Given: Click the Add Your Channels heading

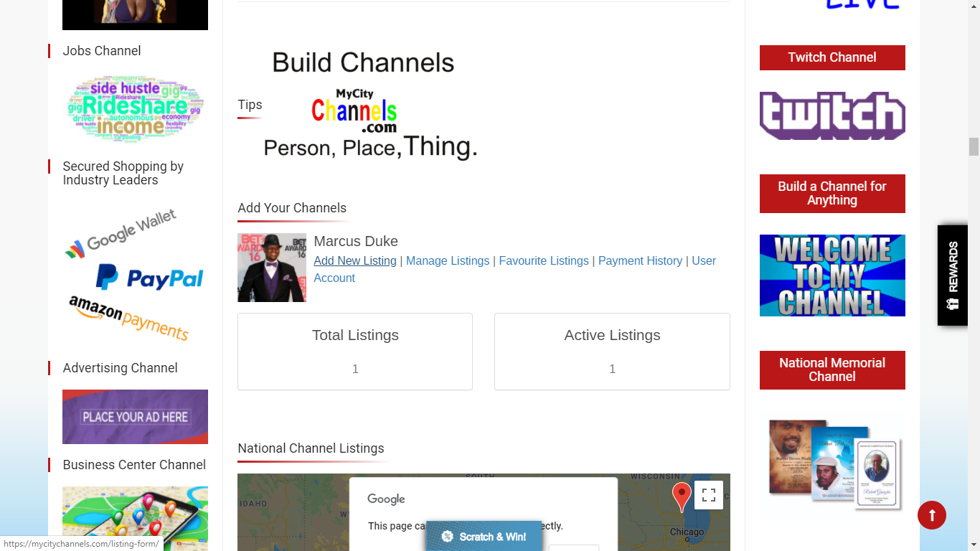Looking at the screenshot, I should pyautogui.click(x=292, y=208).
